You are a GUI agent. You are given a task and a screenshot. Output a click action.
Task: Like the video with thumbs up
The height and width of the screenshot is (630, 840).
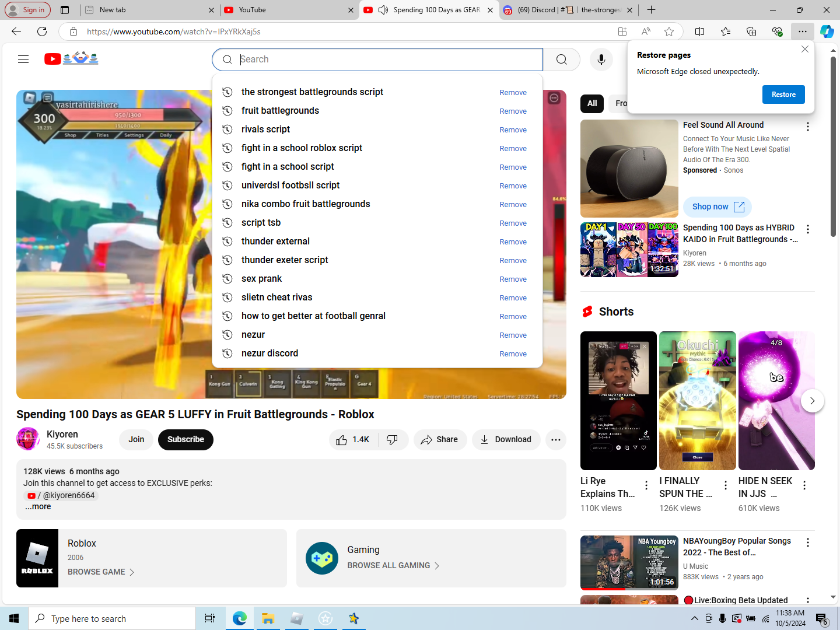pos(353,440)
